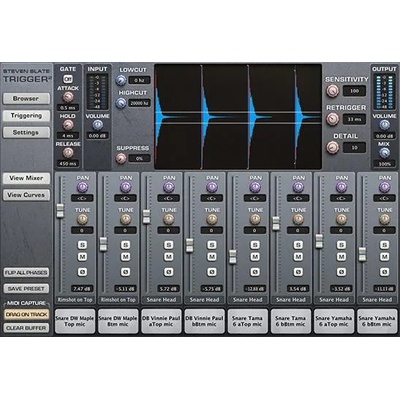Flip phase on Snare Tama 6 bBtm mic channel
The height and width of the screenshot is (400, 400).
coord(298,272)
